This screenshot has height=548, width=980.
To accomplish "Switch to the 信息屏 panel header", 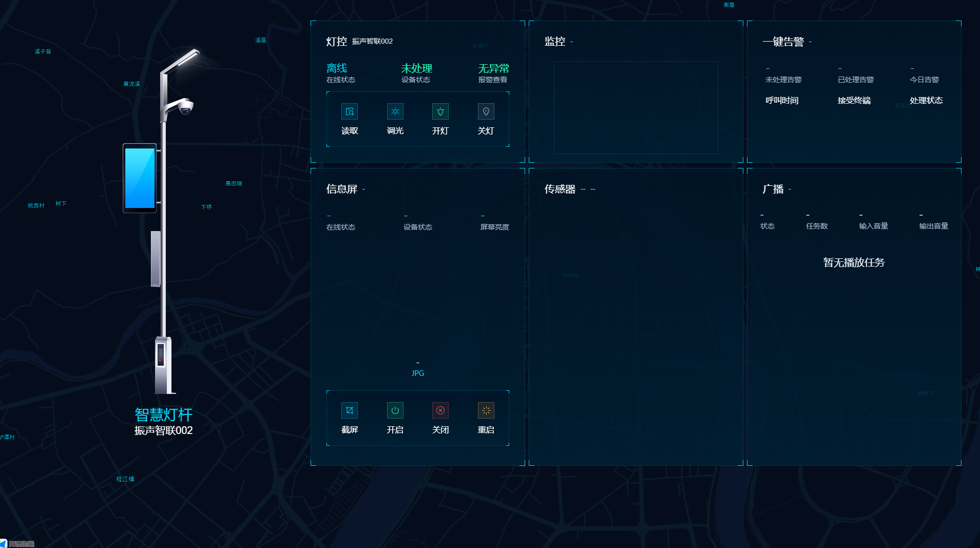I will [342, 188].
